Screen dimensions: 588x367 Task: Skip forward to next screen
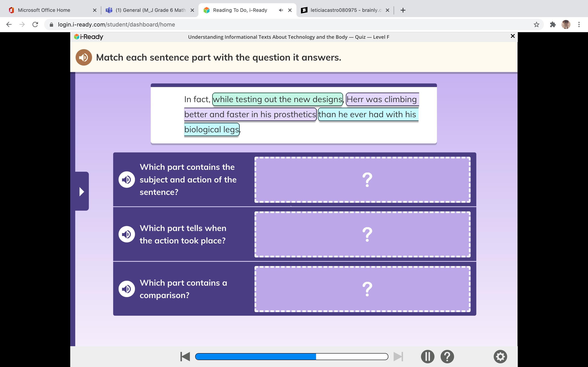coord(398,357)
